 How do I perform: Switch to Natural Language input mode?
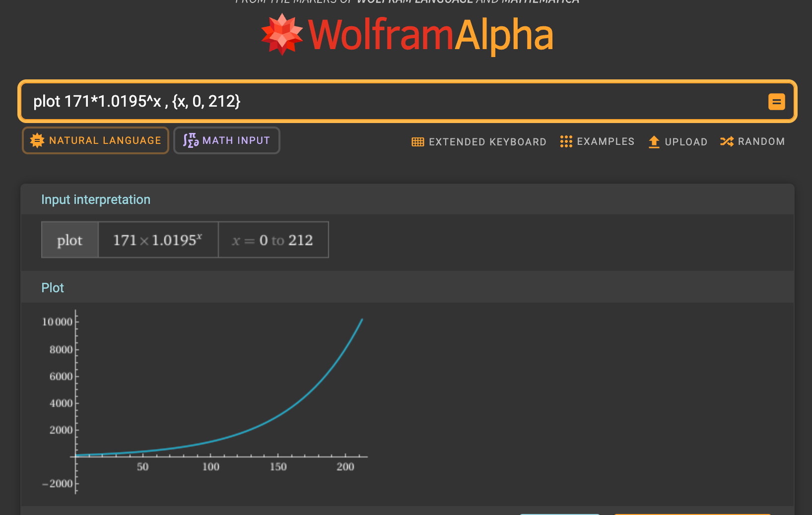tap(96, 140)
